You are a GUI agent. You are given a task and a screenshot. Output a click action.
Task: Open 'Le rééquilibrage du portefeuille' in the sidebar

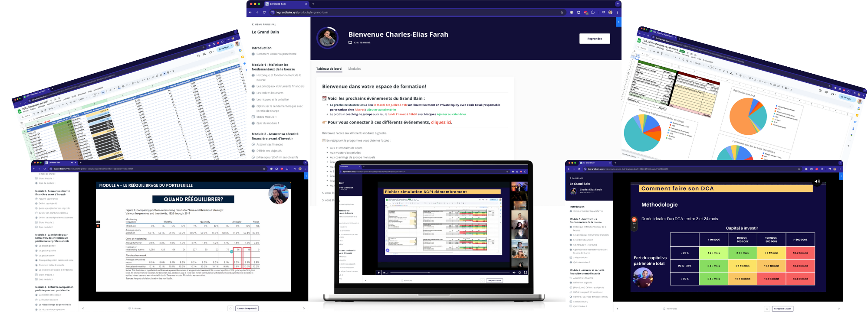pyautogui.click(x=55, y=305)
